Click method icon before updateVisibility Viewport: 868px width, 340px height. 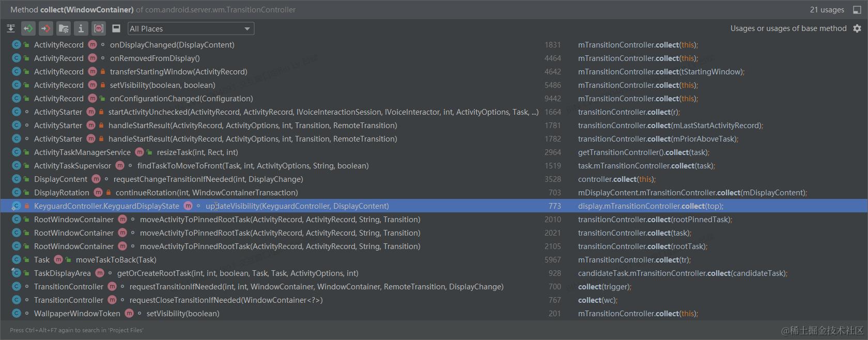tap(188, 206)
